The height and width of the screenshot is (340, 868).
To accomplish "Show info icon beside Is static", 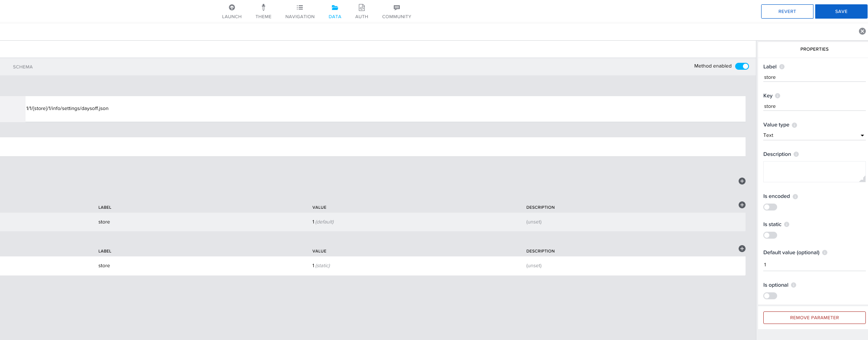I will coord(787,224).
